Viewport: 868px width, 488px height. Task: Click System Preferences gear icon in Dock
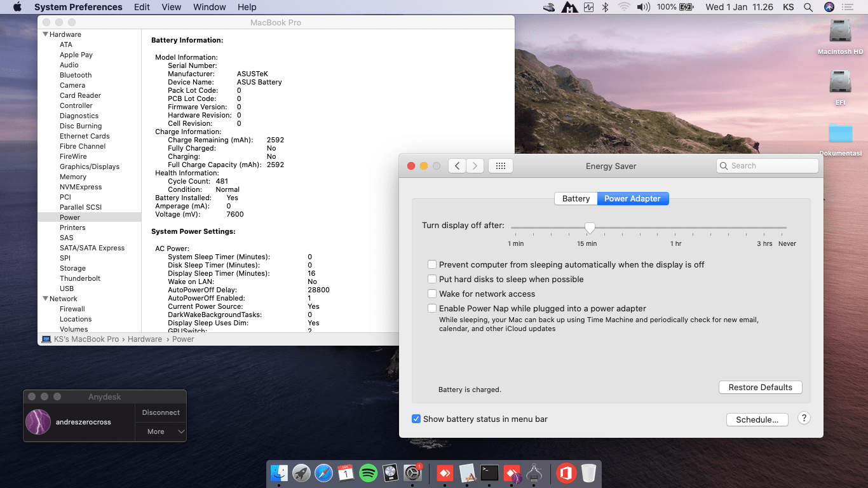pyautogui.click(x=413, y=473)
